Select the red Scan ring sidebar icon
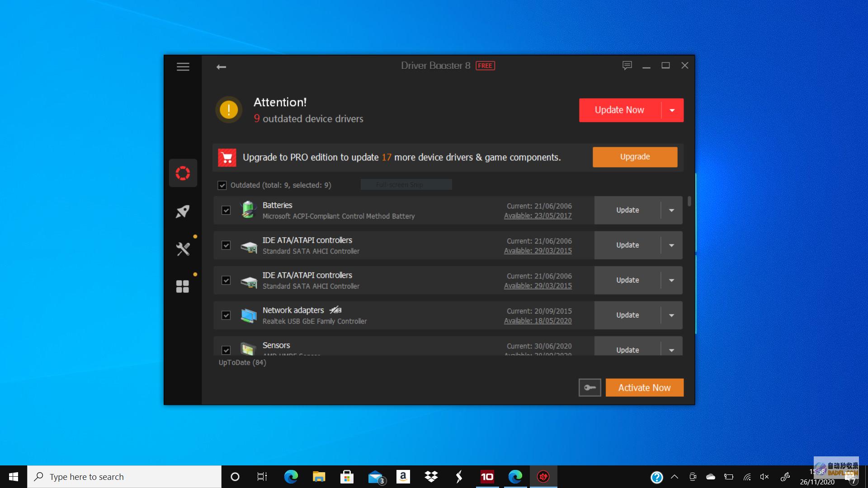This screenshot has height=488, width=868. click(x=183, y=173)
